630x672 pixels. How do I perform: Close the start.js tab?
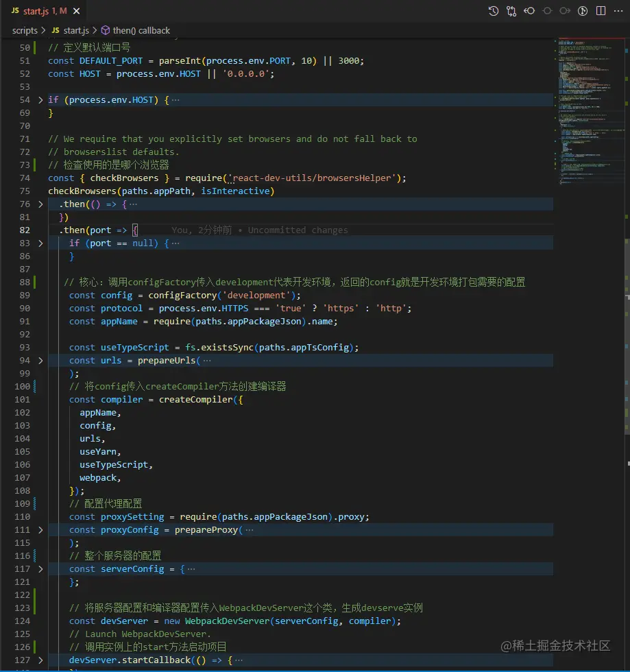[76, 11]
